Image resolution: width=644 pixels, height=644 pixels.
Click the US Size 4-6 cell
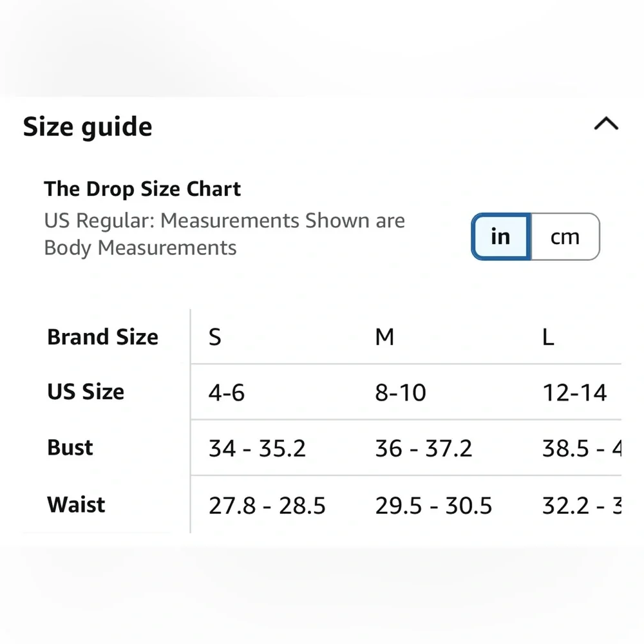pos(226,392)
